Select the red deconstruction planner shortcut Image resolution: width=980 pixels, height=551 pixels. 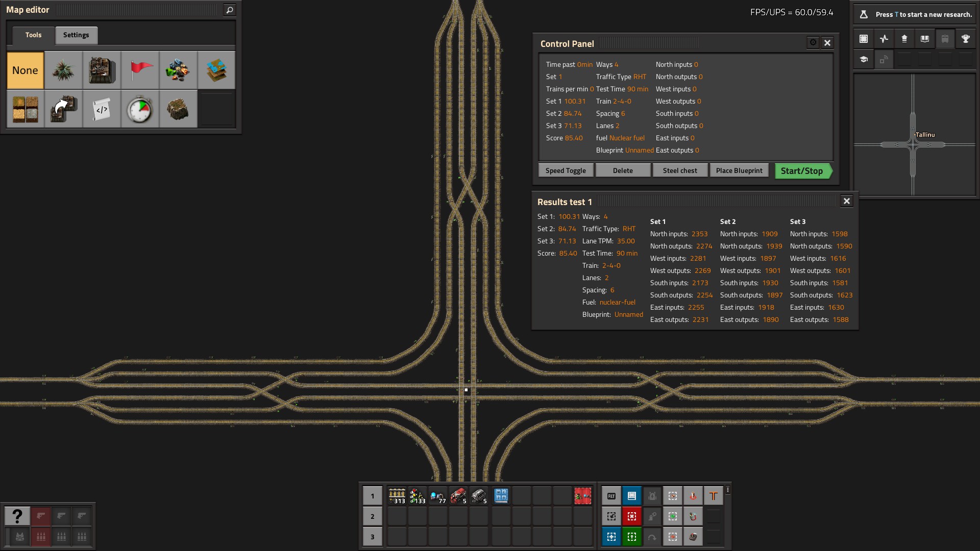[x=632, y=516]
